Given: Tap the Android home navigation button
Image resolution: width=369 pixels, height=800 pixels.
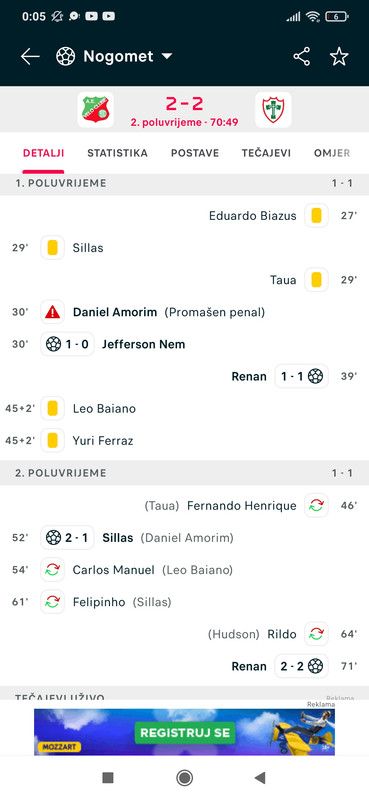Looking at the screenshot, I should pyautogui.click(x=184, y=778).
